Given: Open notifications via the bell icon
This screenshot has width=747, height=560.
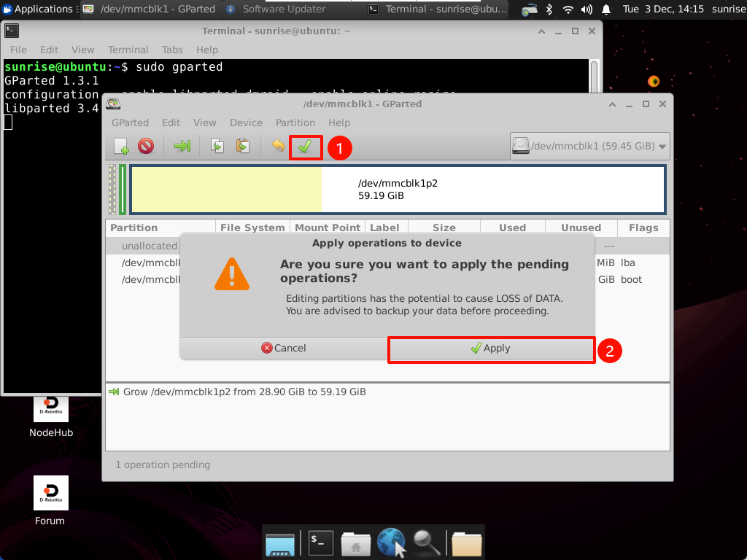Looking at the screenshot, I should (606, 9).
